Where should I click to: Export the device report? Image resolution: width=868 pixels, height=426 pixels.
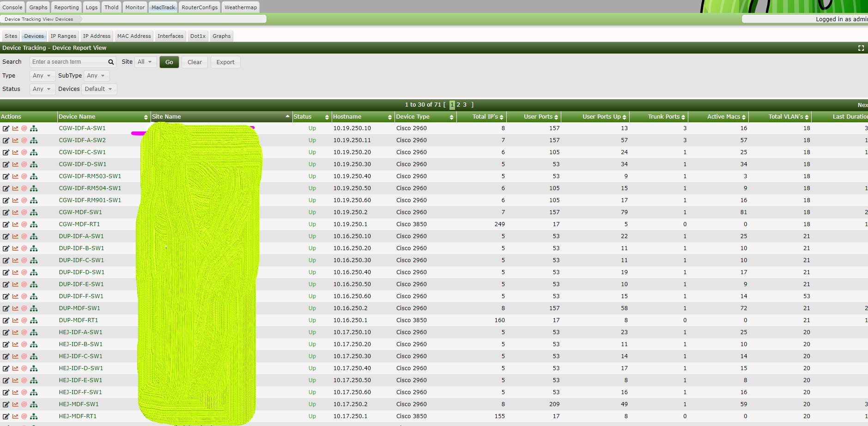click(x=225, y=62)
